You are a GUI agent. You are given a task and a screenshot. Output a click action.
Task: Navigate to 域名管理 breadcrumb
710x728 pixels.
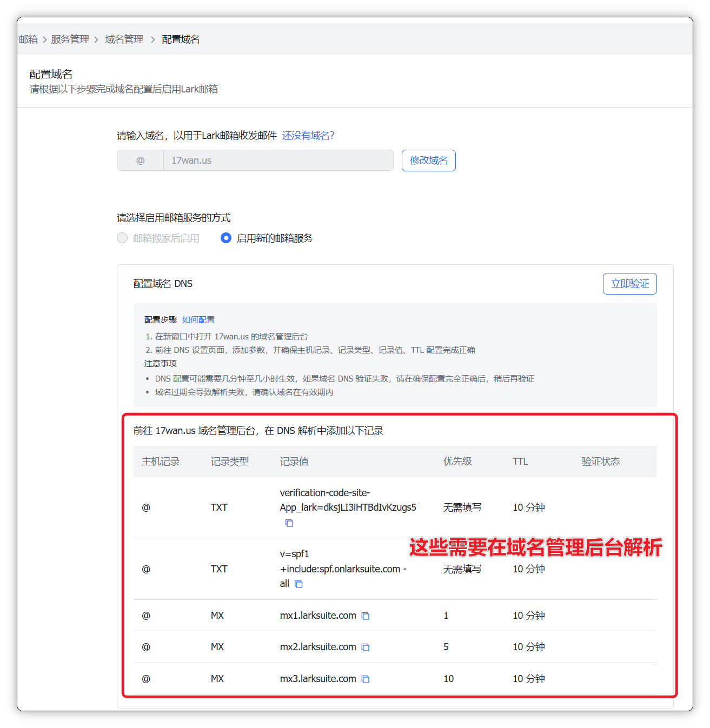coord(124,39)
